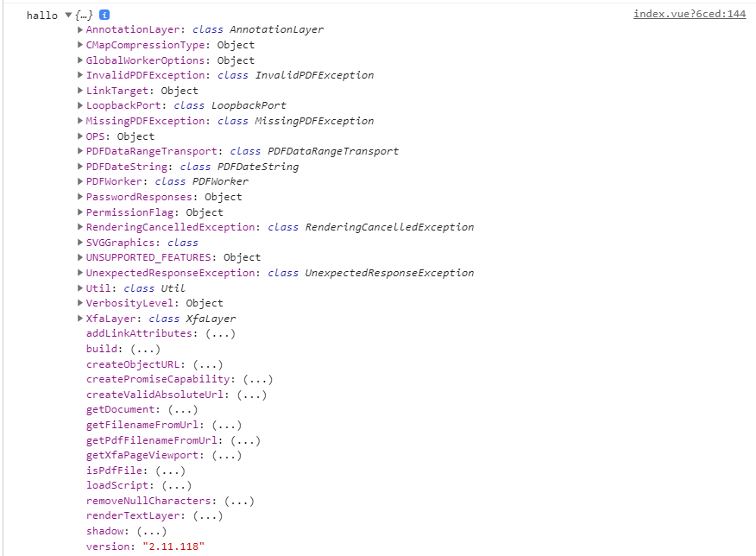Expand the LinkTarget object
The image size is (756, 556).
[79, 90]
